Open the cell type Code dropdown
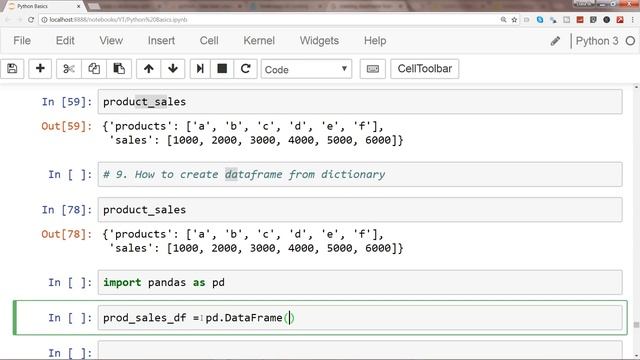The image size is (640, 360). coord(306,69)
